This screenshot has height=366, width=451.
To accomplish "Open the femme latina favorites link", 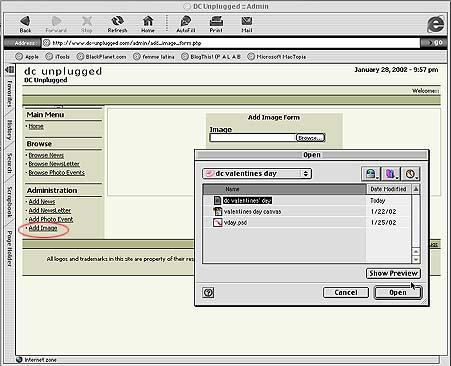I will click(x=154, y=57).
